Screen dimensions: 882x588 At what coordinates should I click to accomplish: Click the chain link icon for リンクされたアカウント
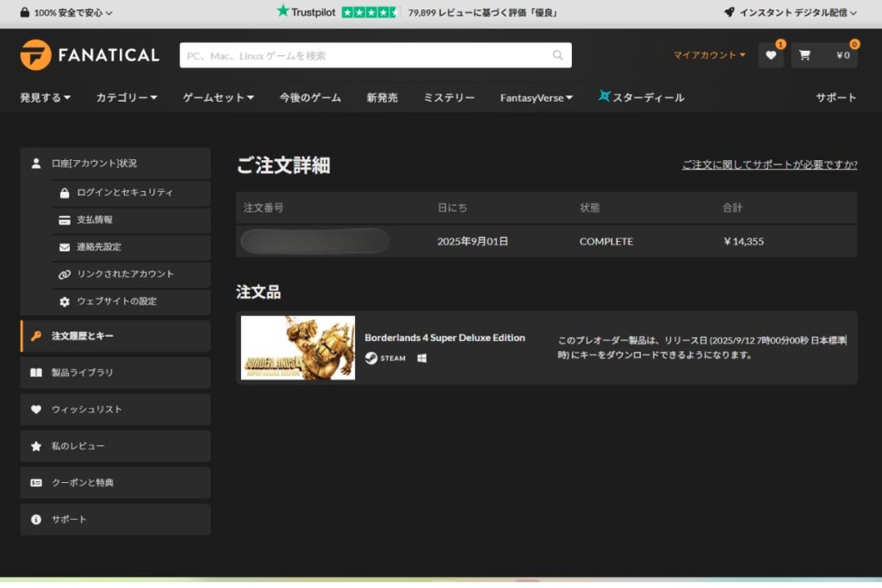[65, 275]
